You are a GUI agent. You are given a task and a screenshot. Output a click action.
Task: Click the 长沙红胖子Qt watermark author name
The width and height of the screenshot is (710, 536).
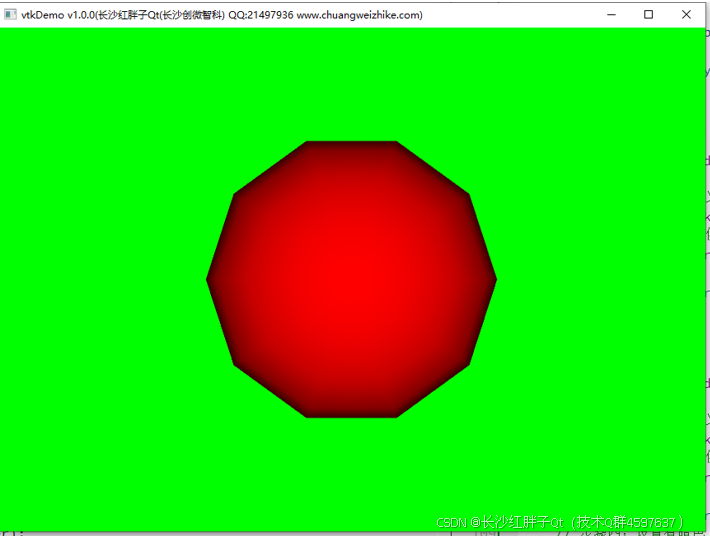coord(516,522)
